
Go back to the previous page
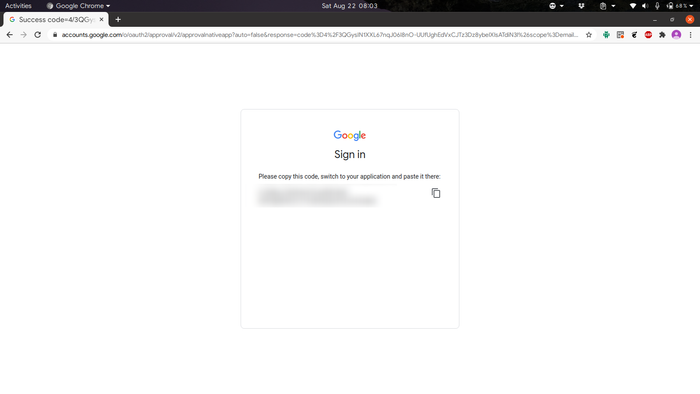[9, 35]
